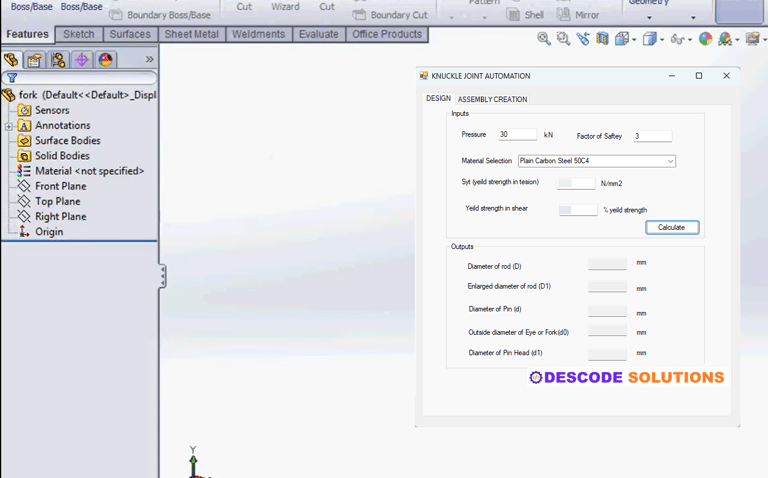Screen dimensions: 768x478
Task: Click Section View icon
Action: [602, 39]
